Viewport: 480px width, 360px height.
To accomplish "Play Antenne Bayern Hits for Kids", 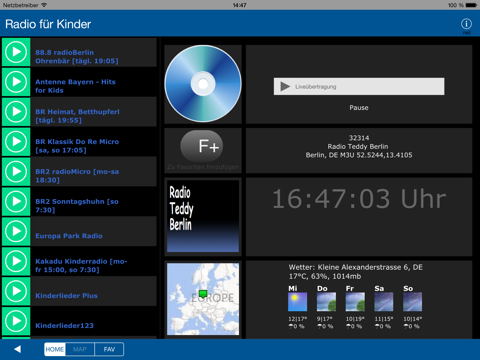I will 16,82.
